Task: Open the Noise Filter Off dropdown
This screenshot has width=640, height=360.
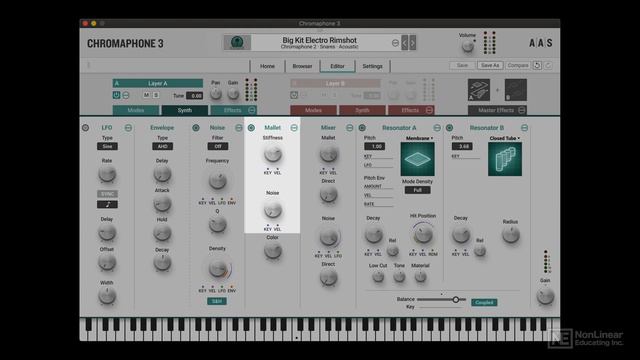Action: (218, 146)
